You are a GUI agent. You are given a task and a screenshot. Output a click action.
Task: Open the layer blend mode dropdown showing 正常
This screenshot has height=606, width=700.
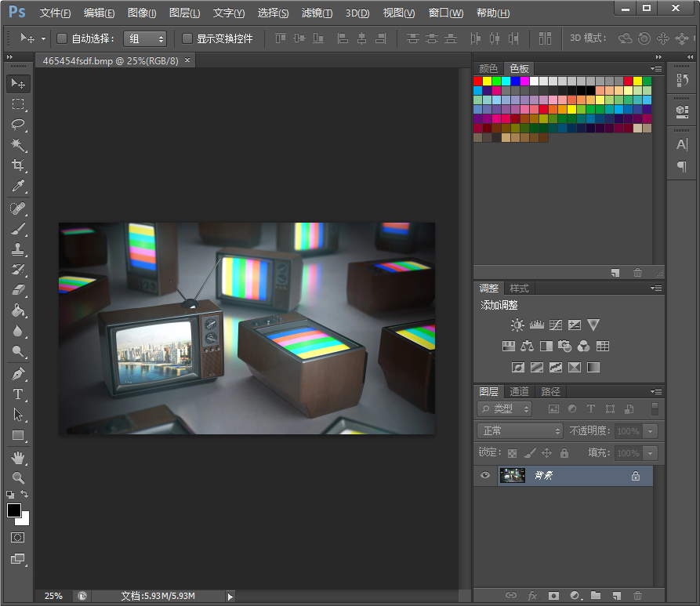coord(519,430)
